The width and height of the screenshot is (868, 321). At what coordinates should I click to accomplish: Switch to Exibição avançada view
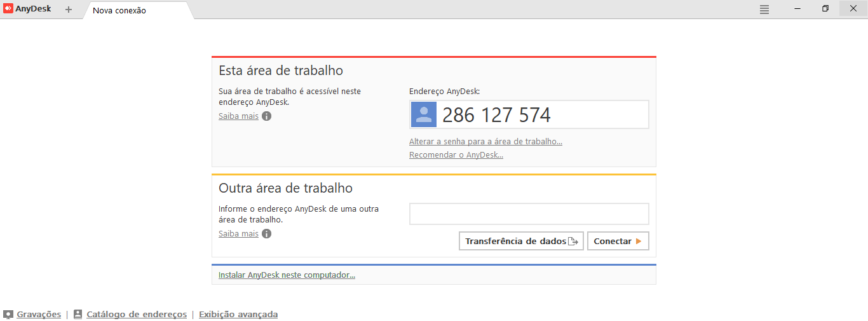click(238, 315)
